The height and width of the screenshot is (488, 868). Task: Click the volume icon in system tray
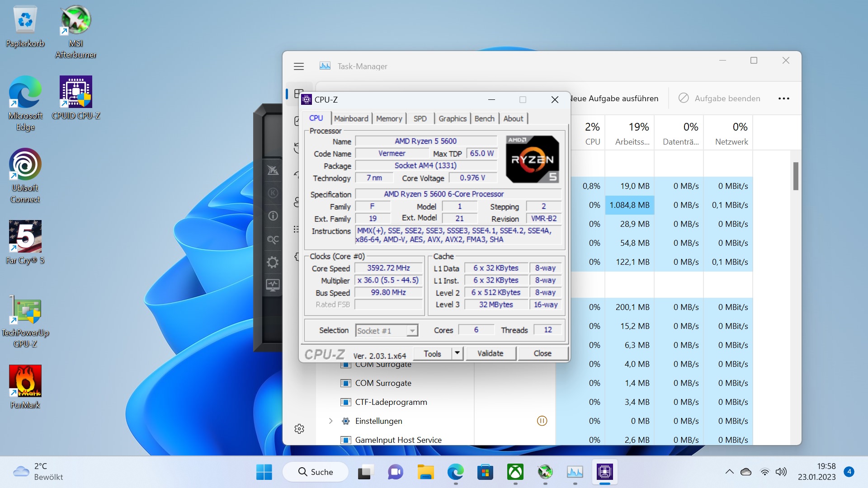[x=781, y=472]
